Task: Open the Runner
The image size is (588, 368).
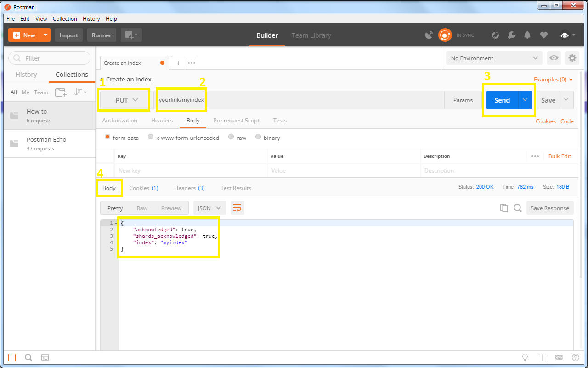Action: 102,35
